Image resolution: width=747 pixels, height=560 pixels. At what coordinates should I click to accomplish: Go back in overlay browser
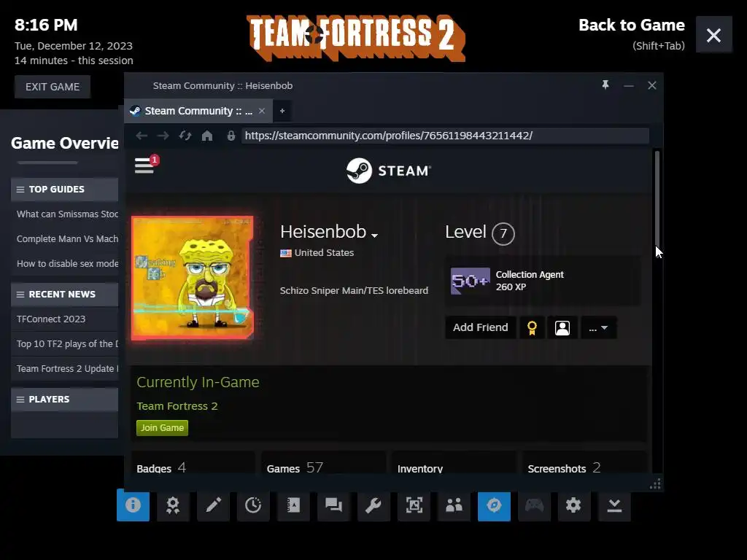coord(142,136)
